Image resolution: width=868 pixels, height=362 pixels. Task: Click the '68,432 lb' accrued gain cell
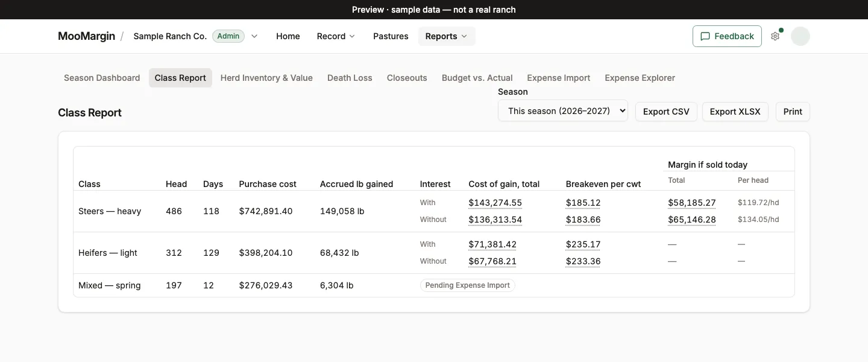(339, 253)
